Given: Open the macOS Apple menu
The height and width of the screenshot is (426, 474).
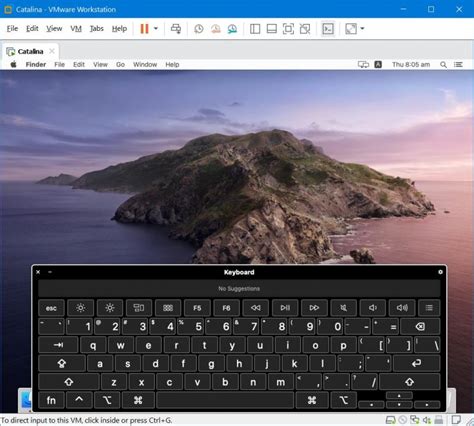Looking at the screenshot, I should pyautogui.click(x=13, y=64).
